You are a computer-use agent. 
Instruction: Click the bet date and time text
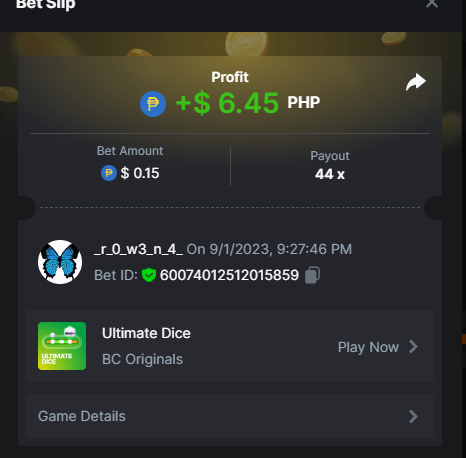tap(269, 249)
